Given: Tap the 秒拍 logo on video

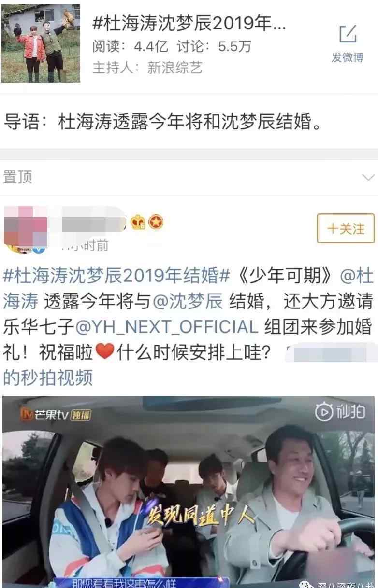Looking at the screenshot, I should pos(340,412).
